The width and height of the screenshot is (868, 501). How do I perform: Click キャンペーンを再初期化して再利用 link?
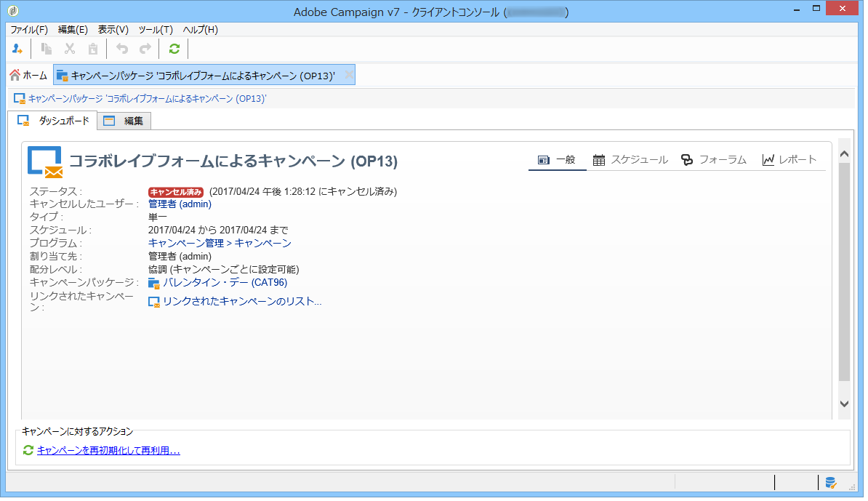point(108,451)
